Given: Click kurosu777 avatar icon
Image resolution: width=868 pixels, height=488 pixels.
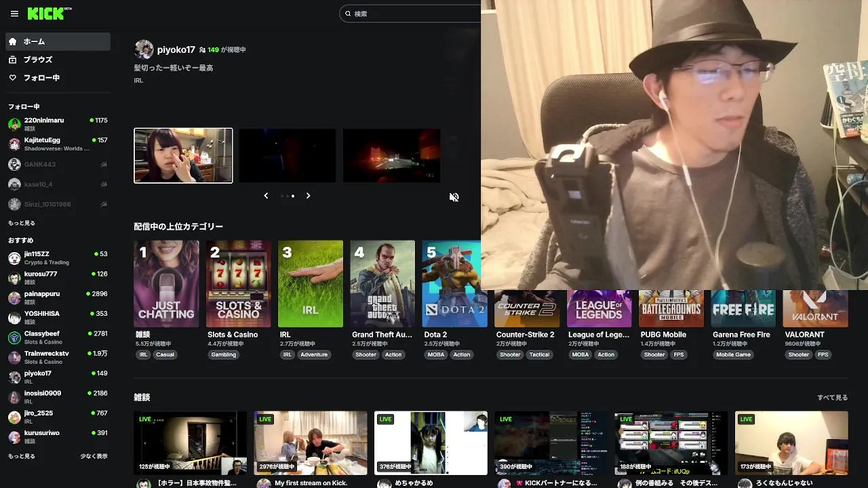Looking at the screenshot, I should (14, 278).
